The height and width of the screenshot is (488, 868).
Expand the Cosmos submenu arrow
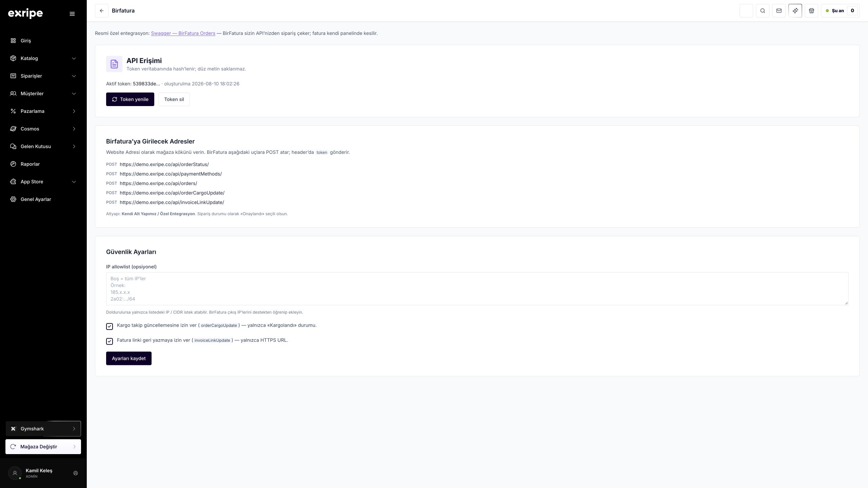tap(74, 129)
